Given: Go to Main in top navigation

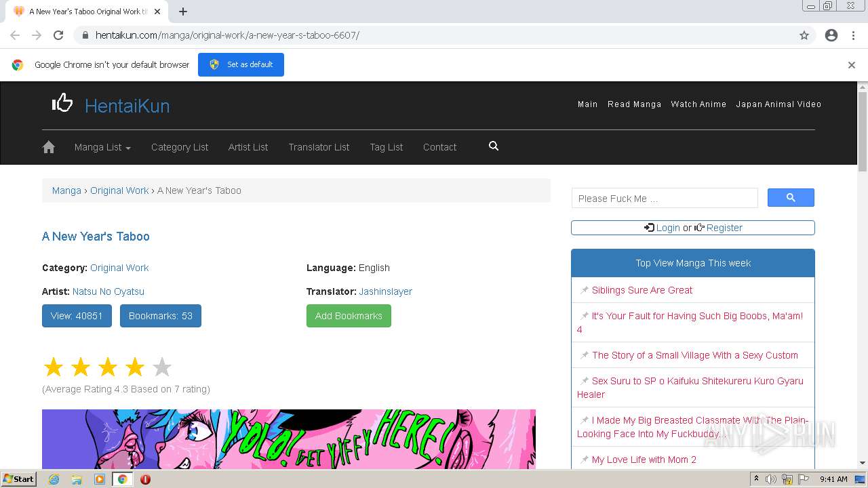Looking at the screenshot, I should click(588, 104).
